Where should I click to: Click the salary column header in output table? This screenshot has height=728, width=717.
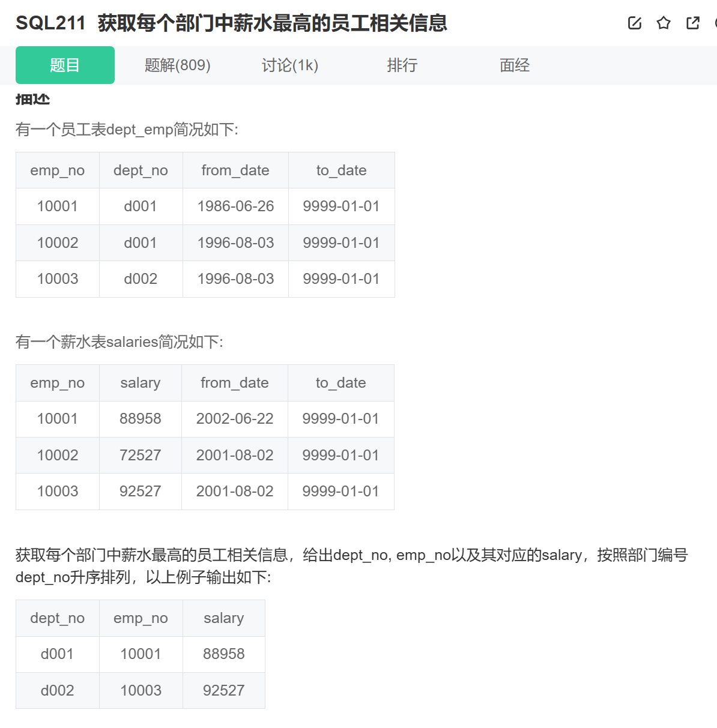coord(223,618)
